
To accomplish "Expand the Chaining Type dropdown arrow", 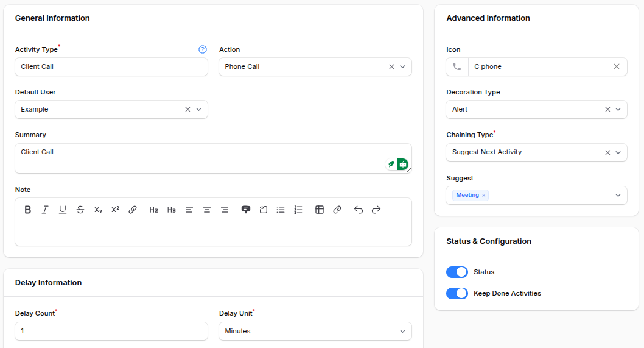I will (618, 152).
